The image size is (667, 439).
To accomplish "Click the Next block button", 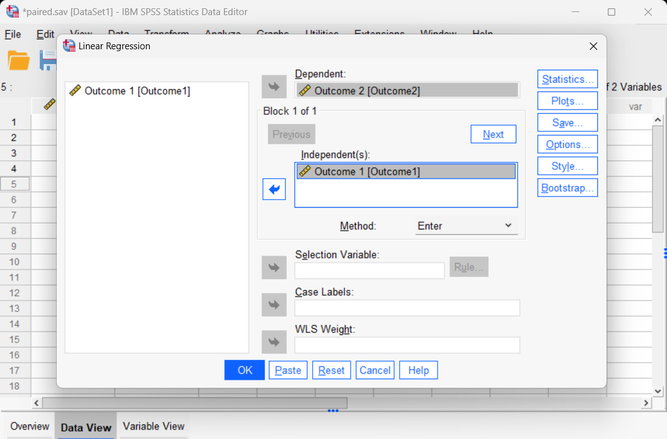I will click(x=493, y=134).
